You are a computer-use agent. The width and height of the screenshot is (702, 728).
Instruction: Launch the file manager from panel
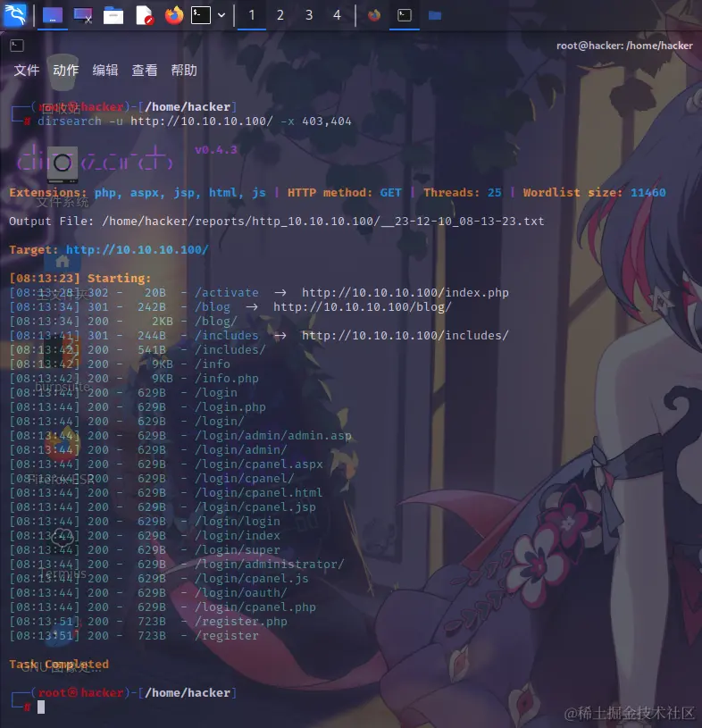click(113, 15)
